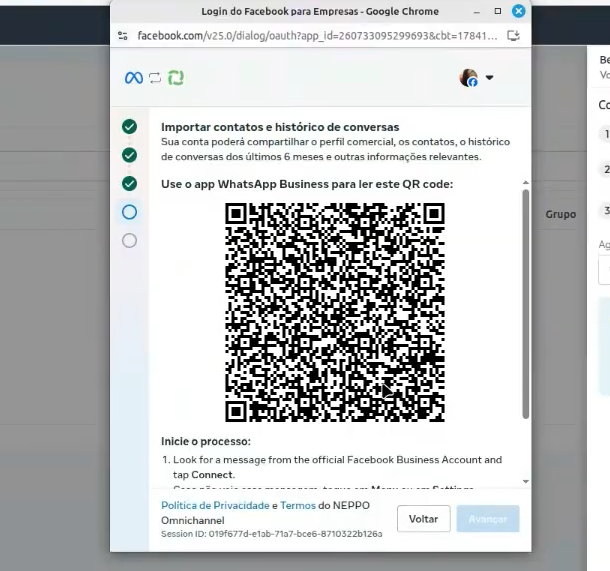Select the current fourth step circle
610x571 pixels.
click(x=130, y=212)
